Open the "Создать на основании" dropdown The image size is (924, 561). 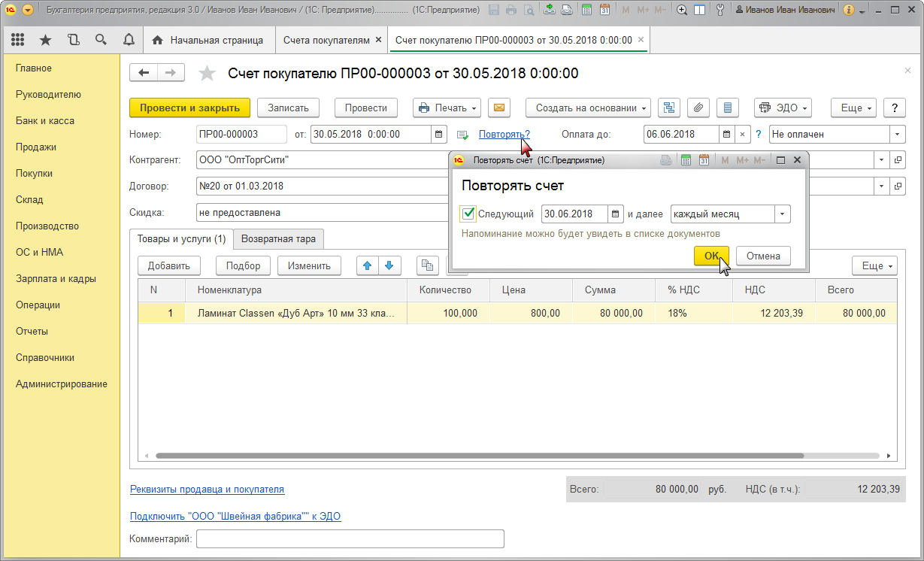point(588,108)
